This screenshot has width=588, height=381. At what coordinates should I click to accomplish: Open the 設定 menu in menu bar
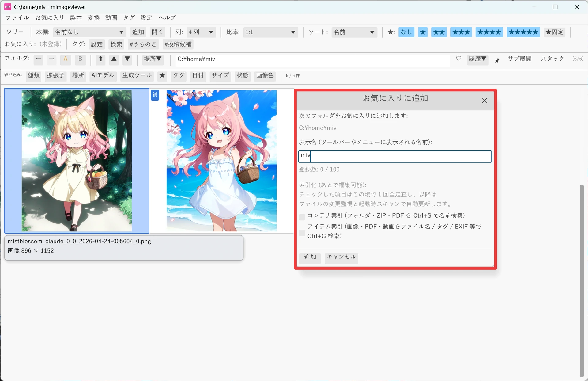tap(146, 18)
